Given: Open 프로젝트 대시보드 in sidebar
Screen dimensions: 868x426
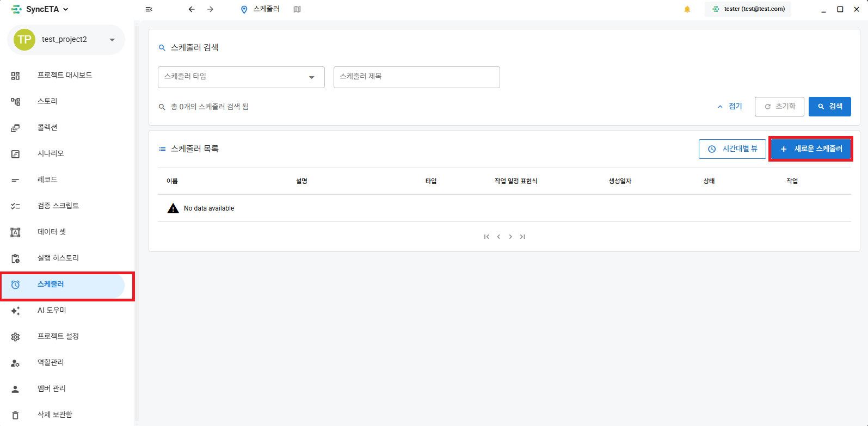Looking at the screenshot, I should click(x=64, y=75).
